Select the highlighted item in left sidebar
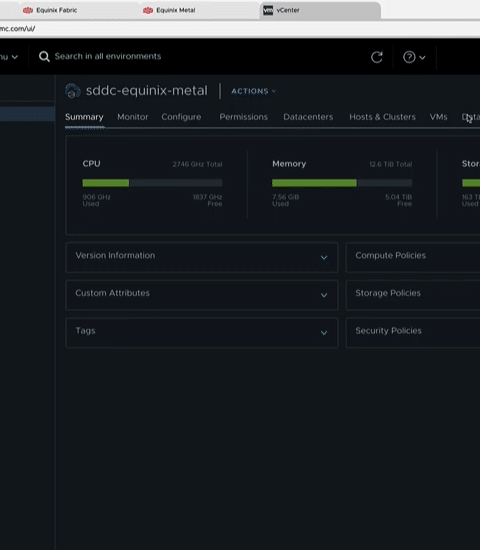The height and width of the screenshot is (550, 480). pyautogui.click(x=27, y=114)
